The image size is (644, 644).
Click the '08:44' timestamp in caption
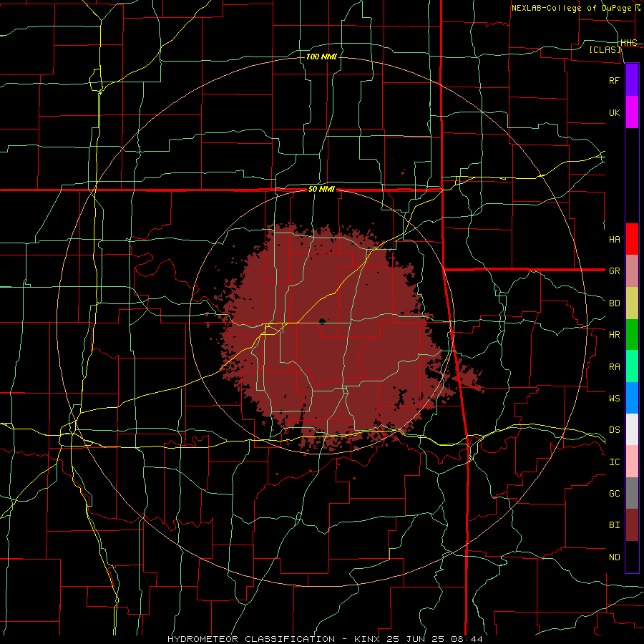tap(467, 639)
